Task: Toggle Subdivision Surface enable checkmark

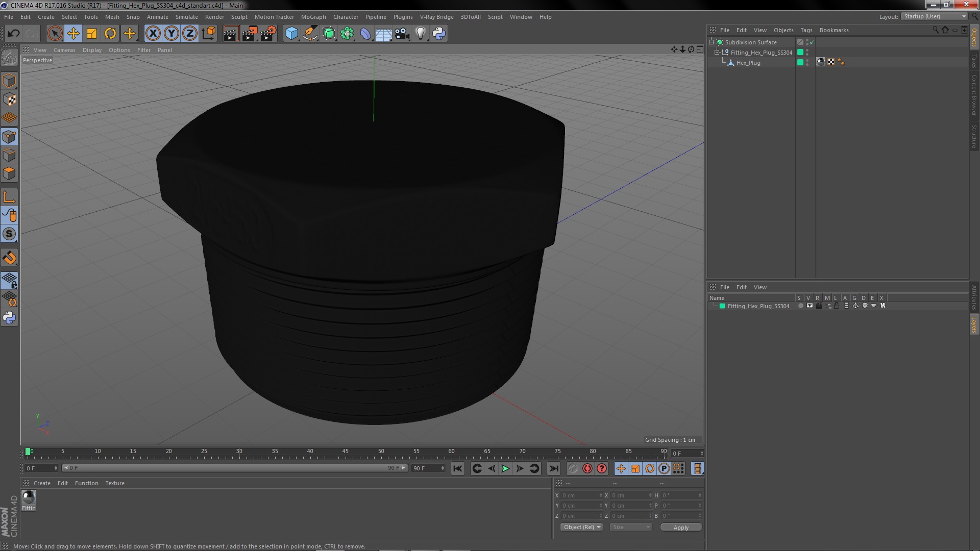Action: click(812, 42)
